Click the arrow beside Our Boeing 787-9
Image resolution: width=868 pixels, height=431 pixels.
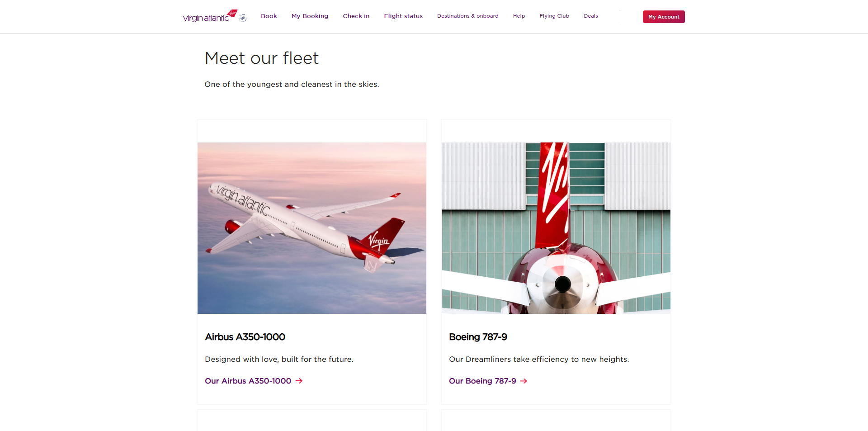[x=524, y=381]
